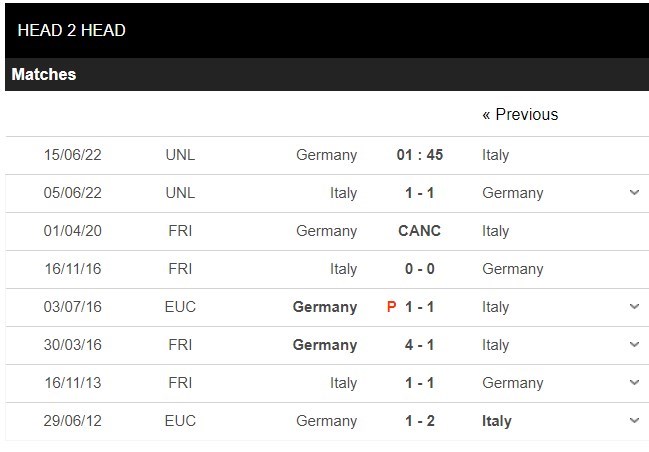
Task: Expand the 16/11/13 friendly match row
Action: (633, 383)
